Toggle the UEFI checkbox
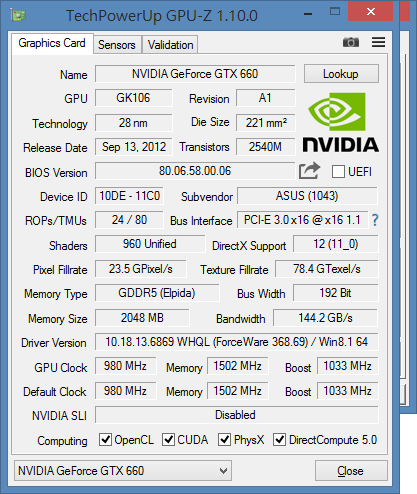This screenshot has height=494, width=417. click(x=338, y=172)
